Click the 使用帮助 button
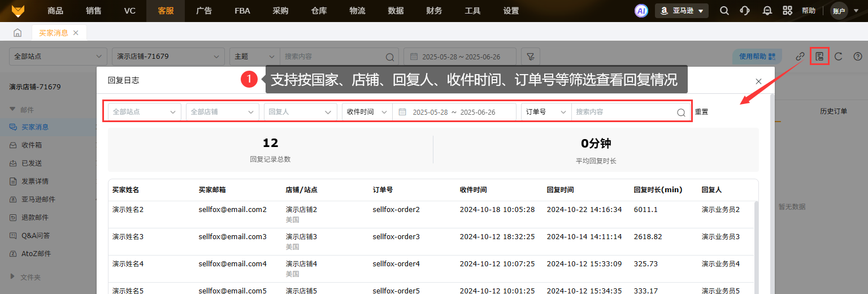This screenshot has height=294, width=868. [757, 57]
